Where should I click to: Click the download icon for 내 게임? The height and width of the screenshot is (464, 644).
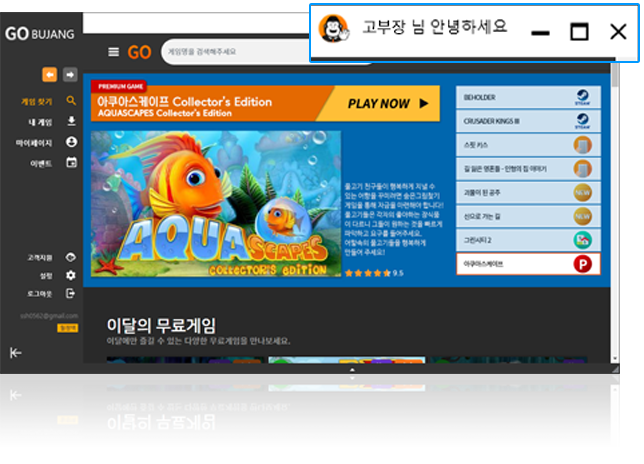coord(71,121)
